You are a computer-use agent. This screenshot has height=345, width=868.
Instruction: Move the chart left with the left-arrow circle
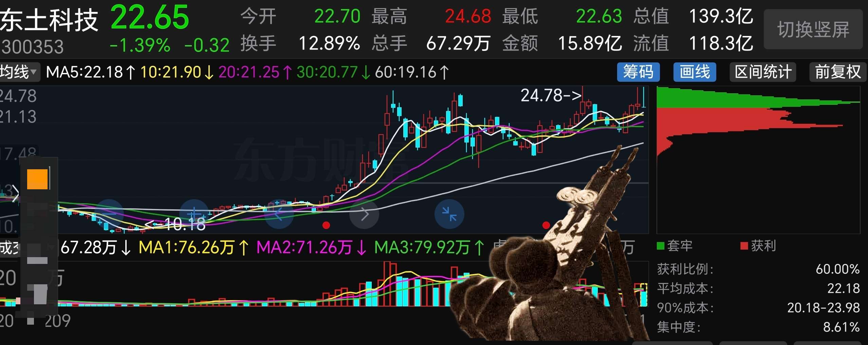pos(279,214)
